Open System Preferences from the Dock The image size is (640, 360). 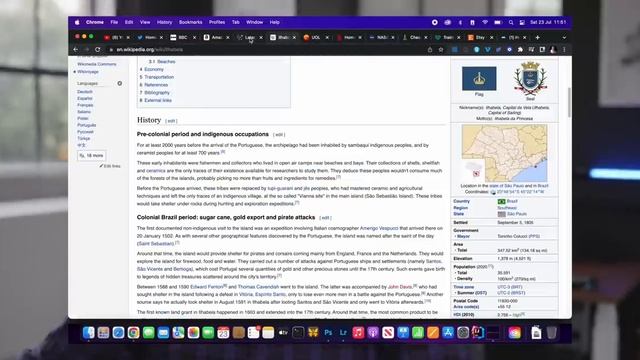click(x=463, y=333)
